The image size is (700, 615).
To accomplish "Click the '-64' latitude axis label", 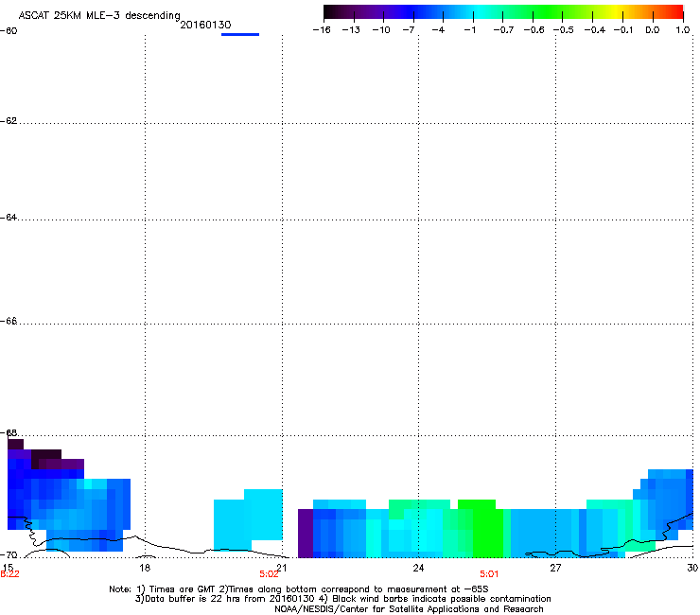I will click(9, 218).
